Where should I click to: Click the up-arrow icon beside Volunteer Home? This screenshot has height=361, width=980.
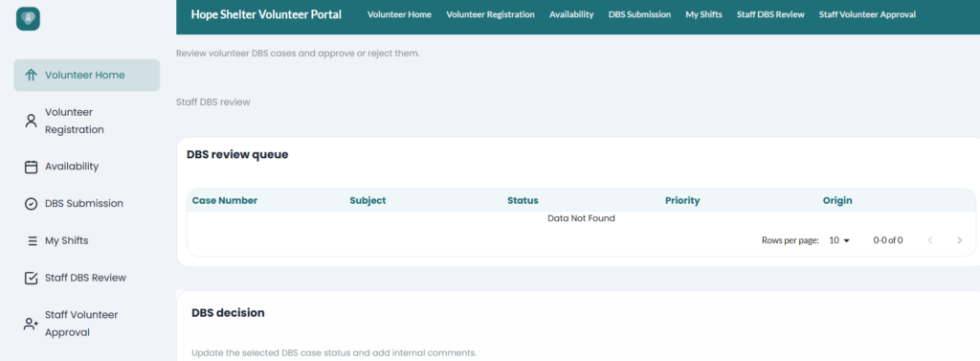[x=31, y=75]
